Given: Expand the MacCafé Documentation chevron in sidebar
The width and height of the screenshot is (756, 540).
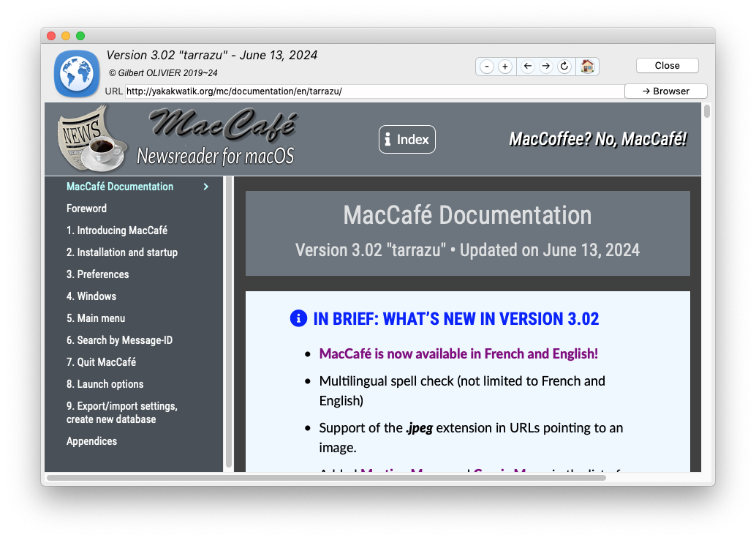Looking at the screenshot, I should pyautogui.click(x=206, y=187).
